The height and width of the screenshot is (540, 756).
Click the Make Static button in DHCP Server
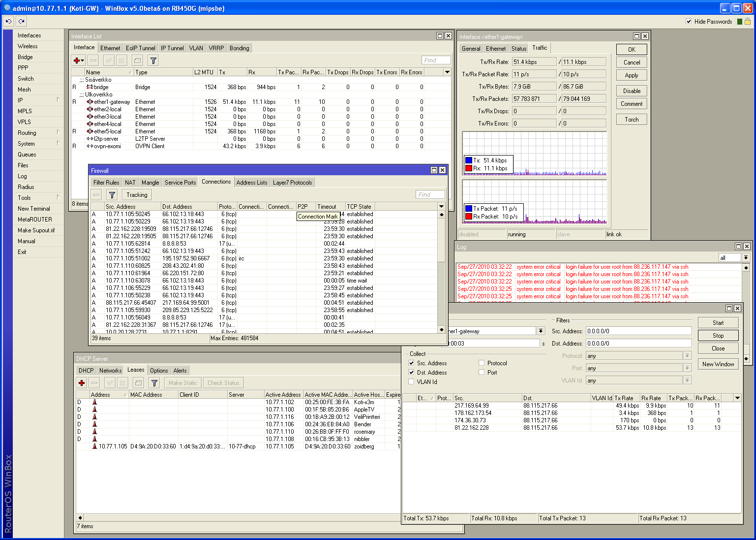(182, 383)
